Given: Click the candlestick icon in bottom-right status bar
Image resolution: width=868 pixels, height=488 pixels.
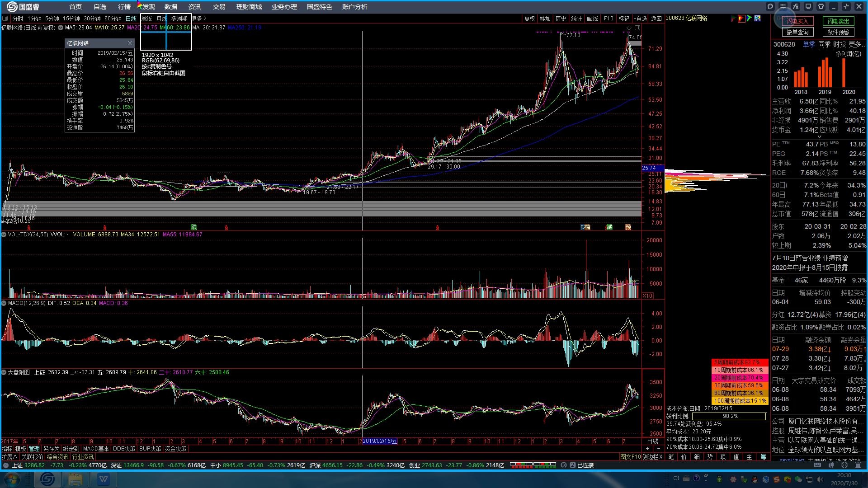Looking at the screenshot, I should click(830, 465).
